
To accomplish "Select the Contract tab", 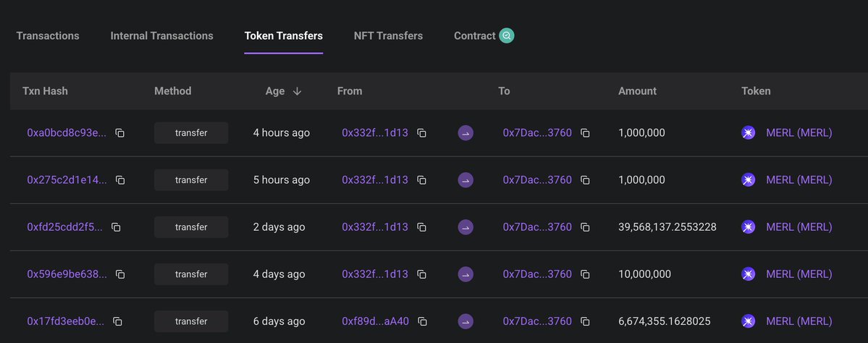I will coord(474,35).
